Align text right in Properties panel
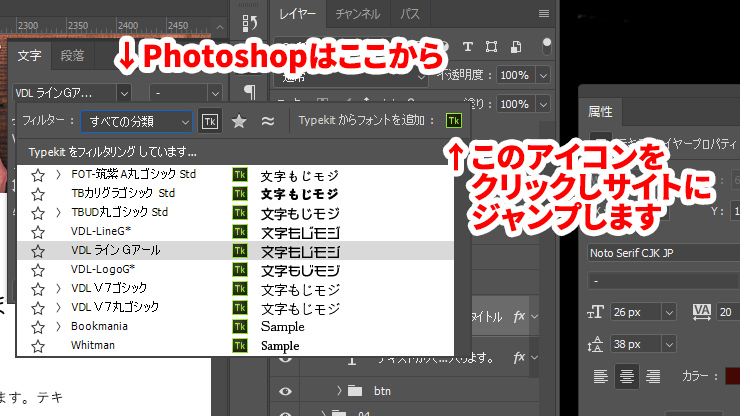 [x=653, y=376]
